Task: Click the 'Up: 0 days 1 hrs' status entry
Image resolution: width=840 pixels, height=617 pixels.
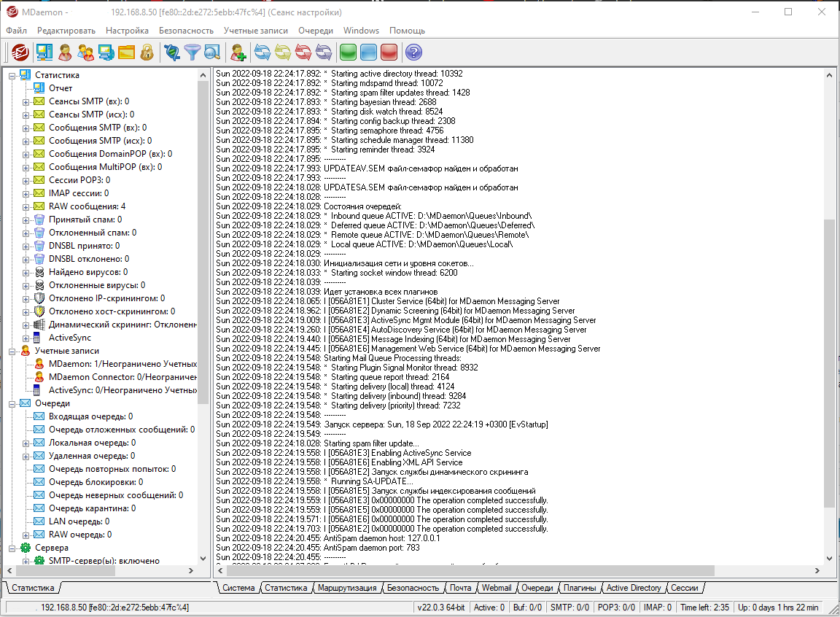Action: [778, 608]
